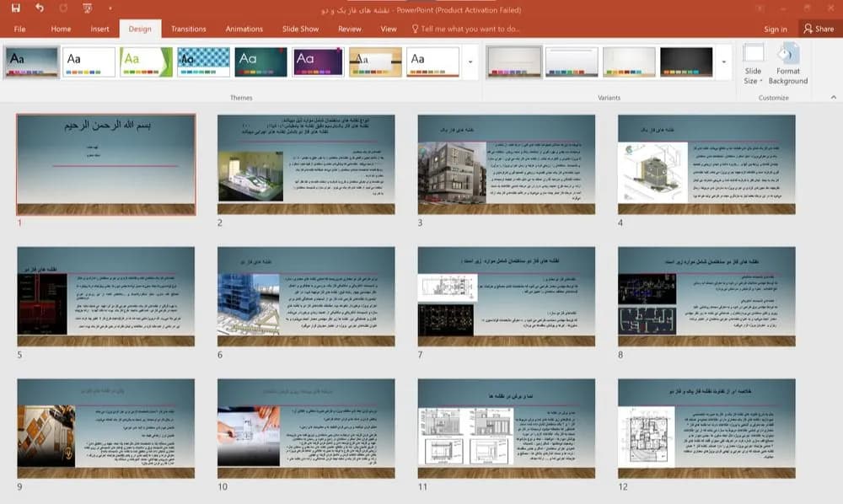Apply the green theme thumbnail
Viewport: 843px width, 504px height.
tap(146, 62)
